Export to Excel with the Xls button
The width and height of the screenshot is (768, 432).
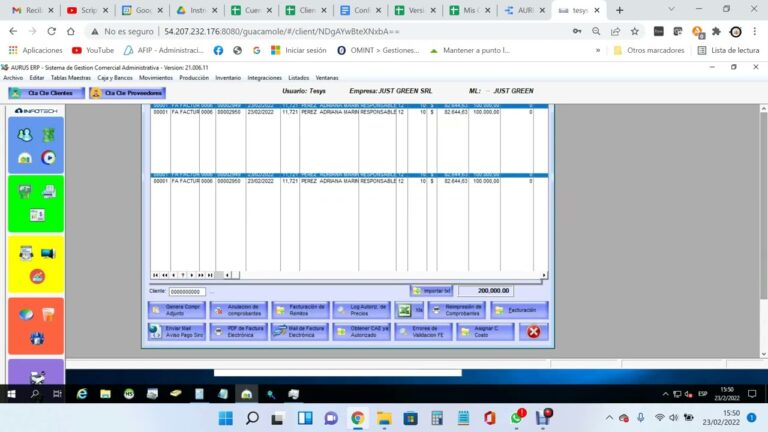coord(409,310)
